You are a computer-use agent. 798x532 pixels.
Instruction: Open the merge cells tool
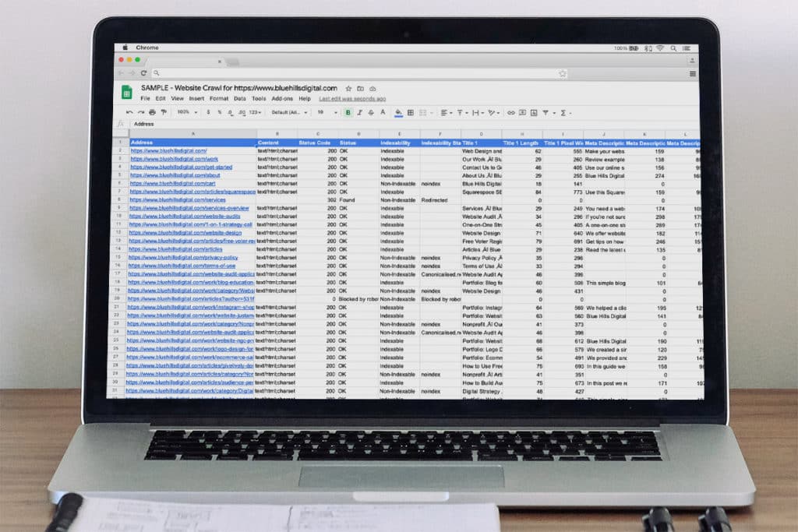425,112
